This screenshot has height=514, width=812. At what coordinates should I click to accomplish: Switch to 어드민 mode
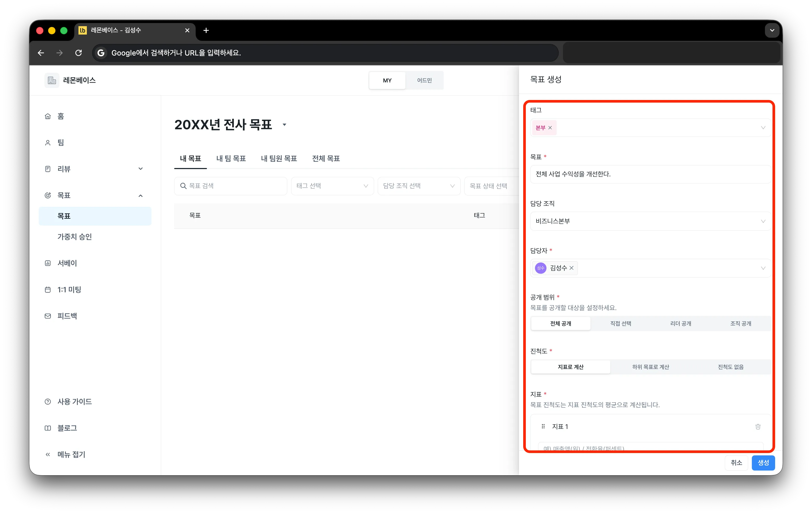[424, 80]
